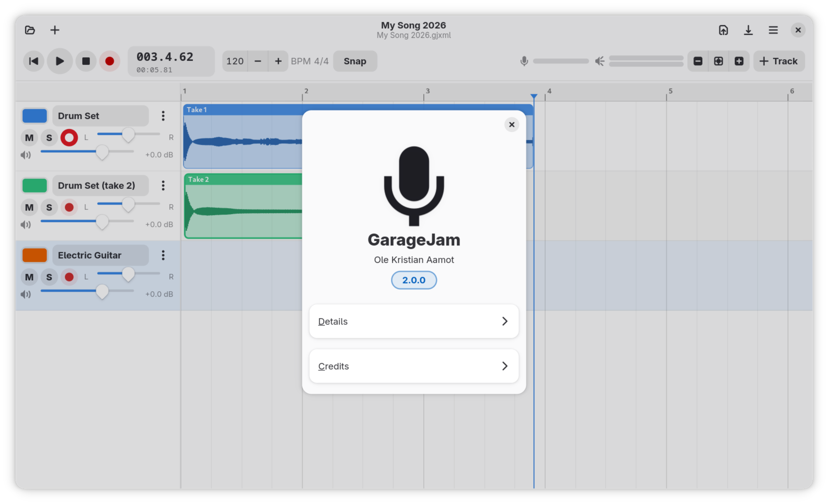The image size is (828, 504).
Task: Expand the Credits row in About dialog
Action: tap(414, 366)
